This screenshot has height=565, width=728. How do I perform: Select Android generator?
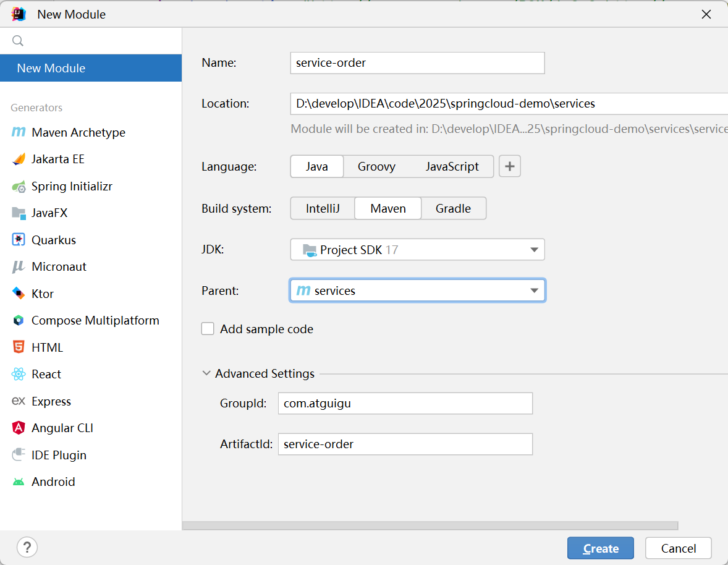click(x=91, y=482)
